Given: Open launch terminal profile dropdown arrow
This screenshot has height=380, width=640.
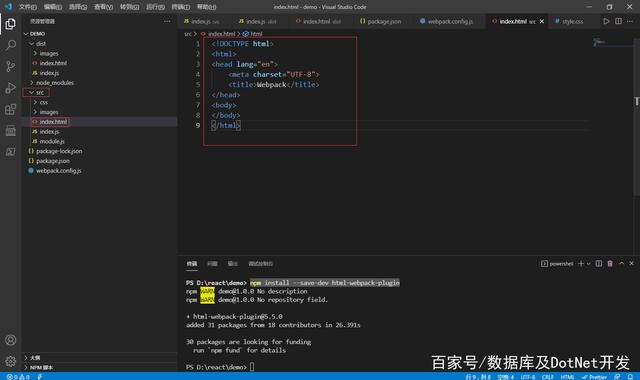Looking at the screenshot, I should [x=588, y=264].
